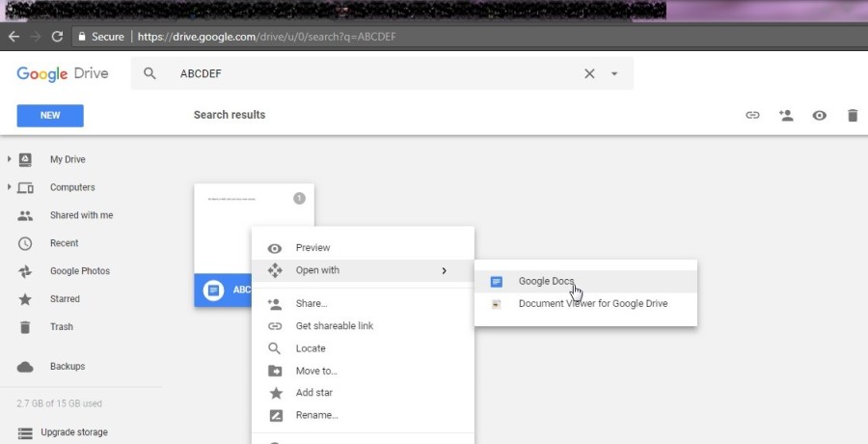Click the Share person-plus toolbar icon

[785, 115]
